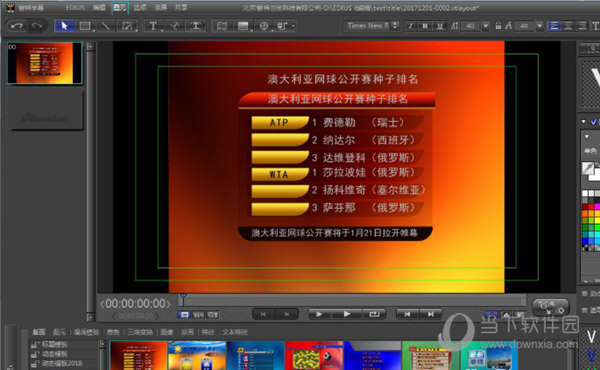Open the last top menu item
The image size is (600, 370).
pos(181,7)
